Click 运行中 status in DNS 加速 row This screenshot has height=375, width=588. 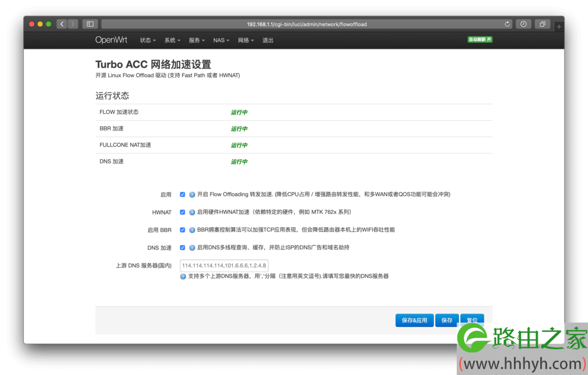tap(239, 162)
